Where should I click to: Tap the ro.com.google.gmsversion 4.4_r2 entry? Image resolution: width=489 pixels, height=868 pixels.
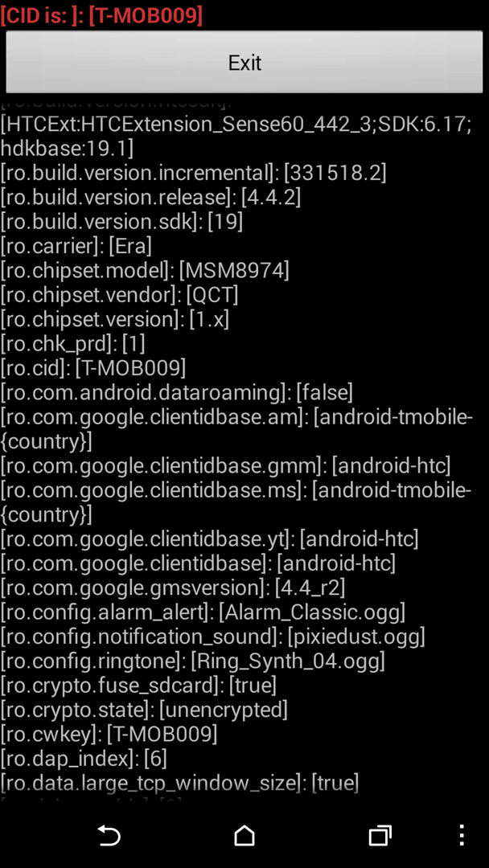pyautogui.click(x=173, y=588)
